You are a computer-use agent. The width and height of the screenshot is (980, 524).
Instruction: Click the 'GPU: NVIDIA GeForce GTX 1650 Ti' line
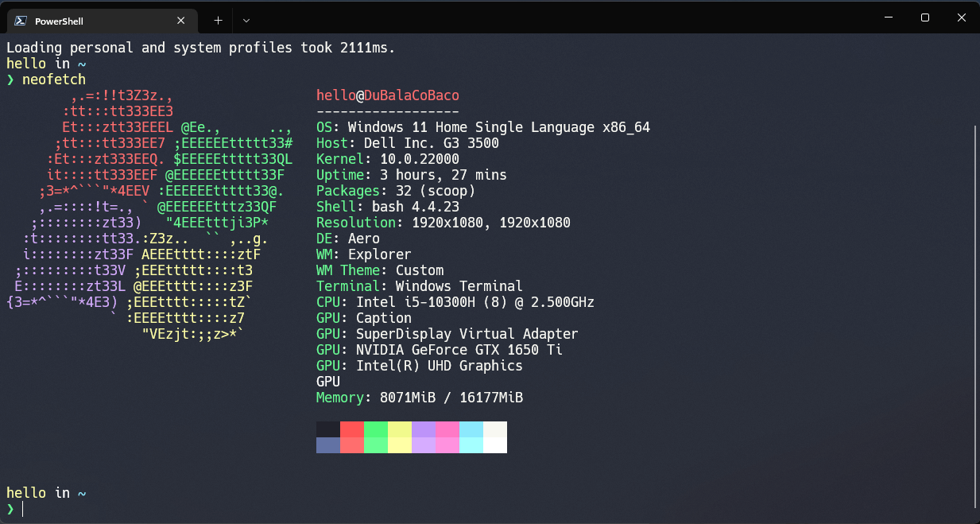coord(440,350)
